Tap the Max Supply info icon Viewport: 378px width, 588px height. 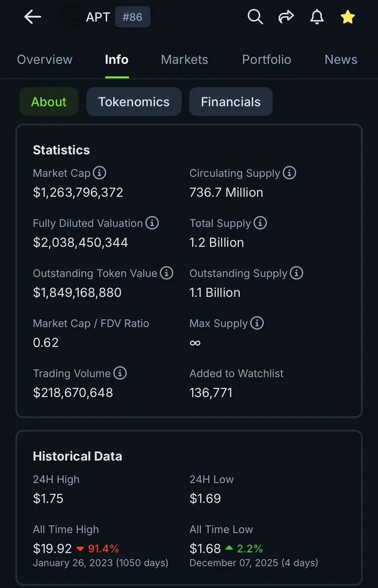(x=257, y=323)
